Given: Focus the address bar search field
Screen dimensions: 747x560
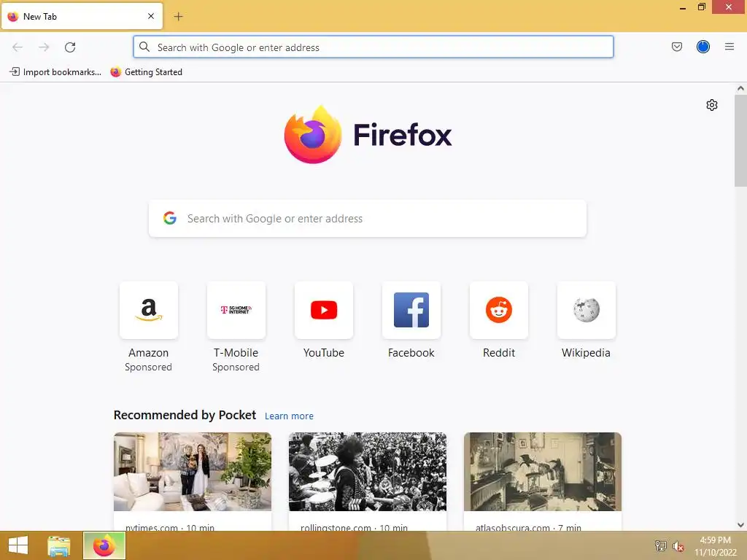Looking at the screenshot, I should coord(373,47).
